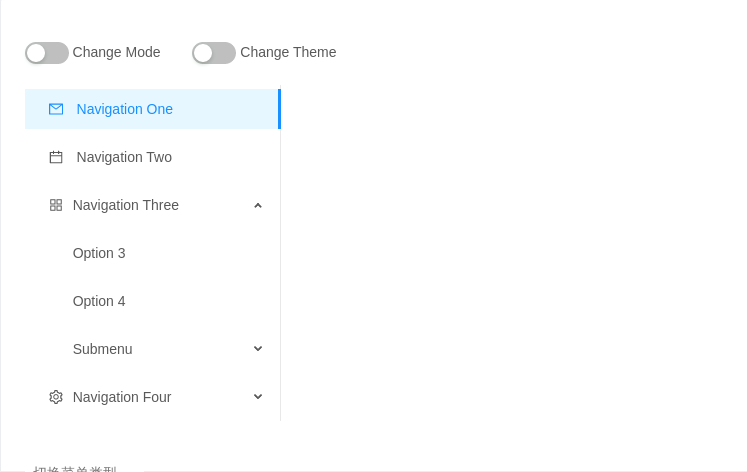The image size is (747, 472).
Task: Click the Change Theme text label
Action: [288, 52]
